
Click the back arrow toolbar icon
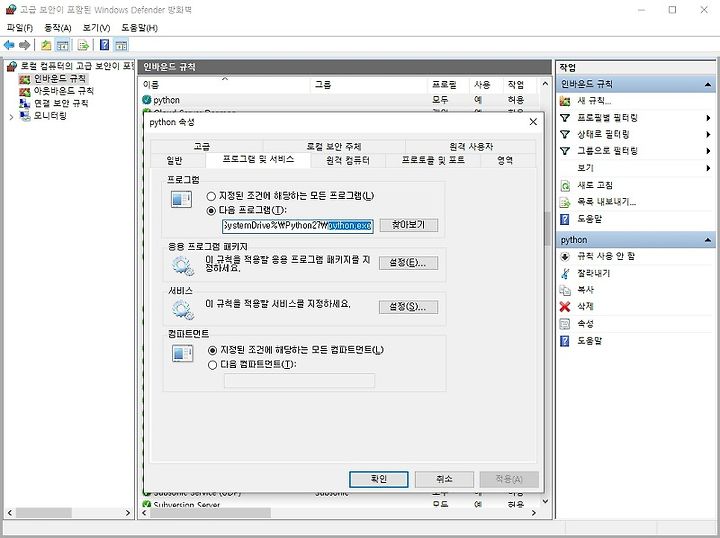(9, 45)
